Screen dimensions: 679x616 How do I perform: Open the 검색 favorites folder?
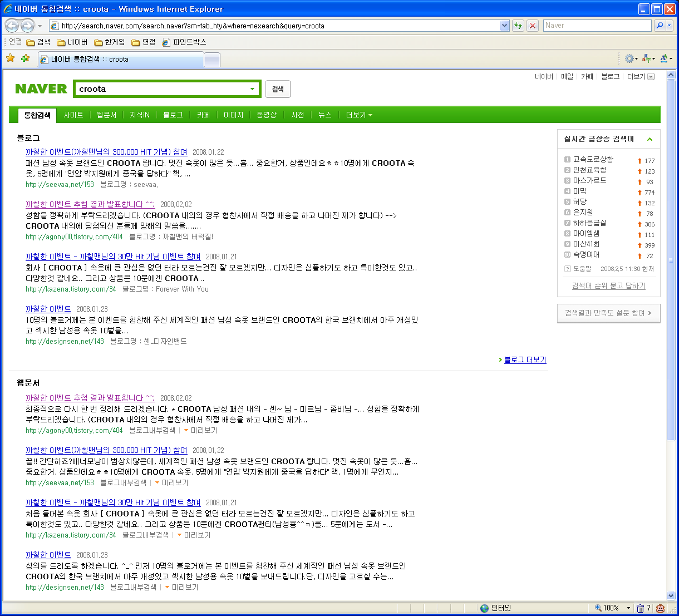pyautogui.click(x=39, y=42)
